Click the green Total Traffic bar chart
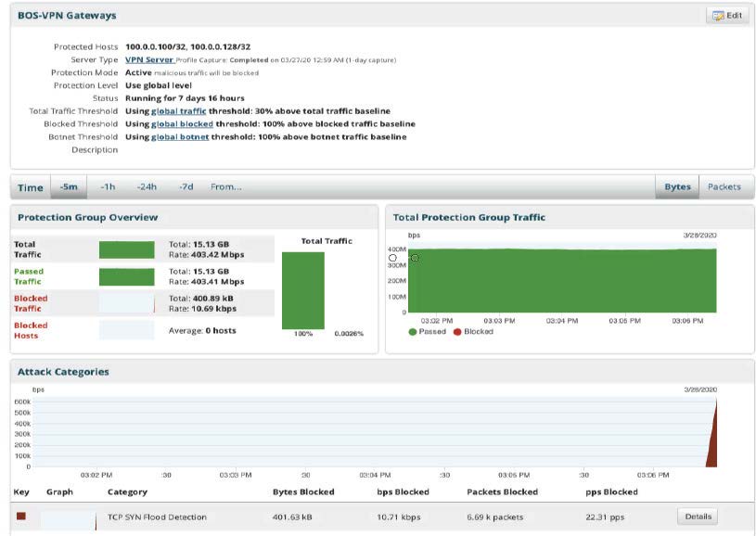This screenshot has width=756, height=536. click(303, 289)
